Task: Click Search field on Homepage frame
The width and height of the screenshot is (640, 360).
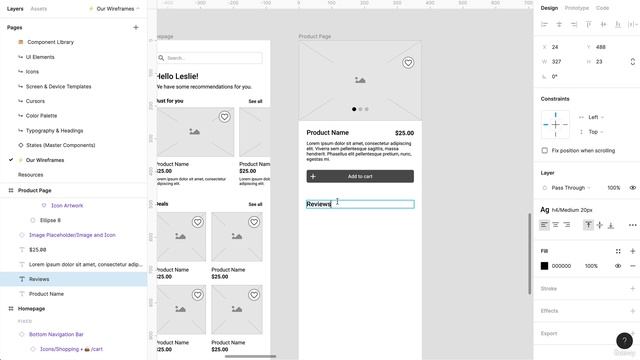Action: [209, 58]
